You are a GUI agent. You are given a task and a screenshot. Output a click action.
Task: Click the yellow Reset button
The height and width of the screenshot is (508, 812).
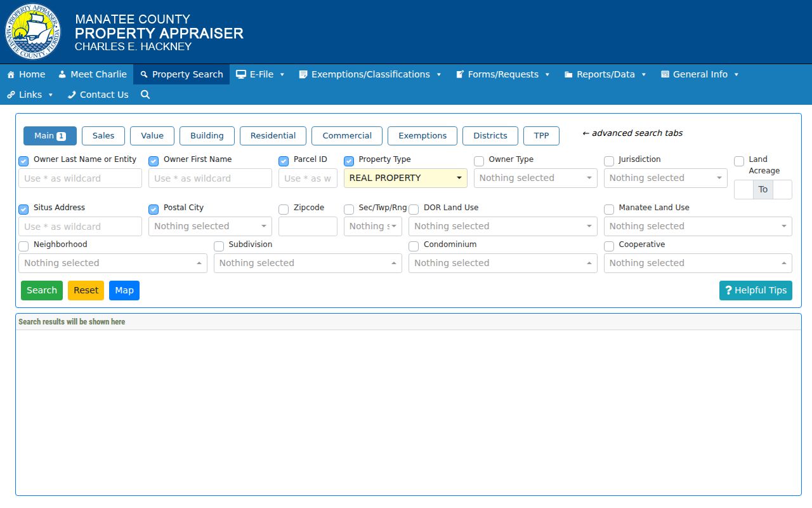(x=86, y=290)
